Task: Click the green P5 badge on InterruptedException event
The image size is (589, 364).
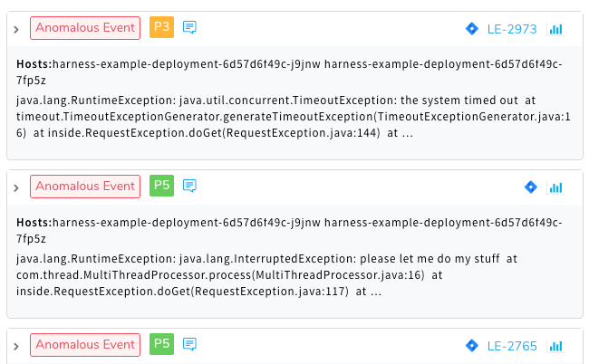Action: (x=161, y=186)
